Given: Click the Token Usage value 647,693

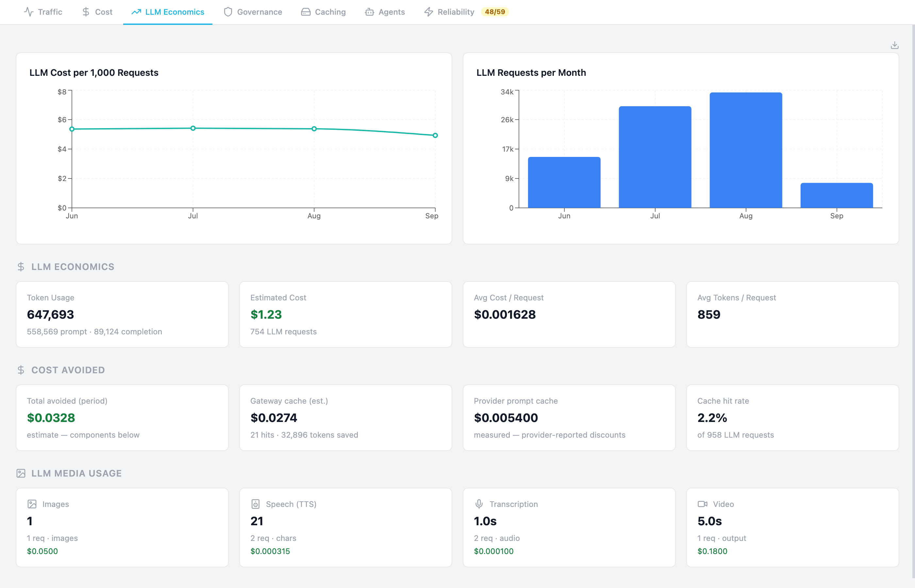Looking at the screenshot, I should pyautogui.click(x=50, y=315).
